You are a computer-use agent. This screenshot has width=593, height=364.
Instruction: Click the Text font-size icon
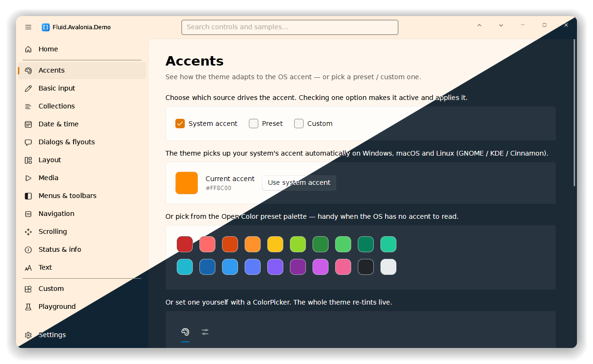(x=28, y=267)
